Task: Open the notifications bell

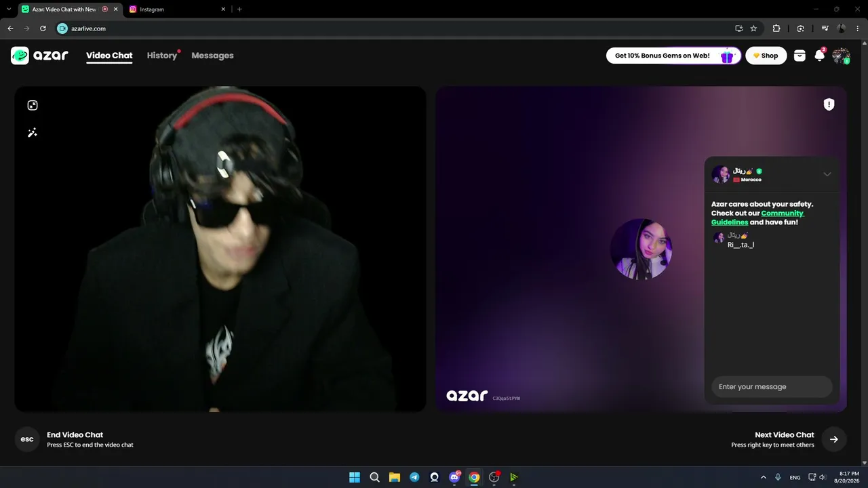Action: 820,56
